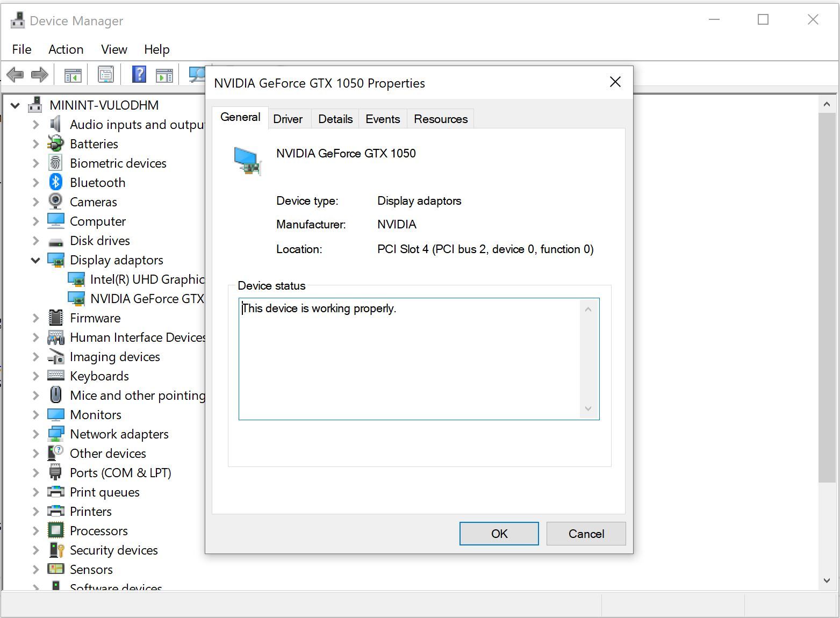Open the Action menu
840x618 pixels.
point(66,49)
